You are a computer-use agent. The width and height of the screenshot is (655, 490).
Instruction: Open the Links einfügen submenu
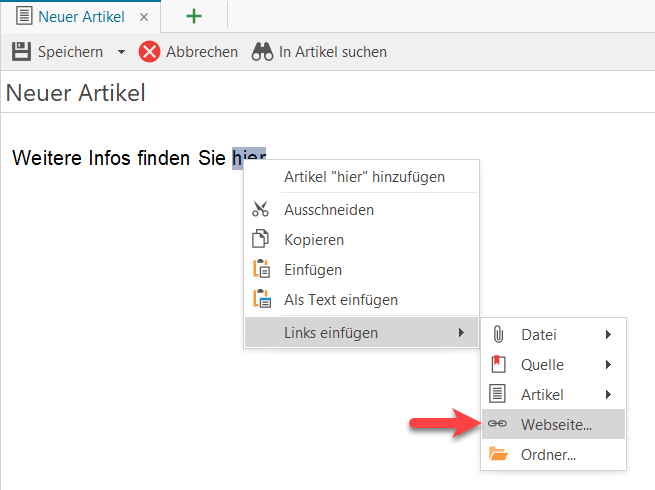click(362, 333)
